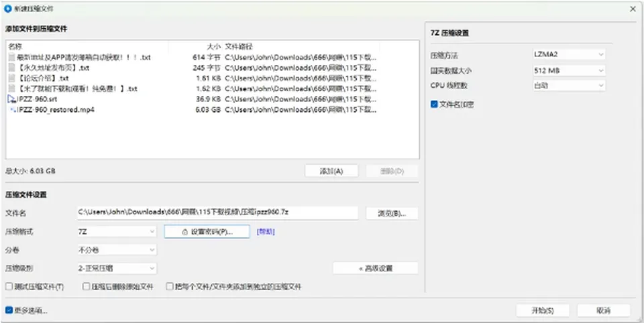Open the 压缩级别 dropdown
This screenshot has height=323, width=644.
tap(117, 269)
